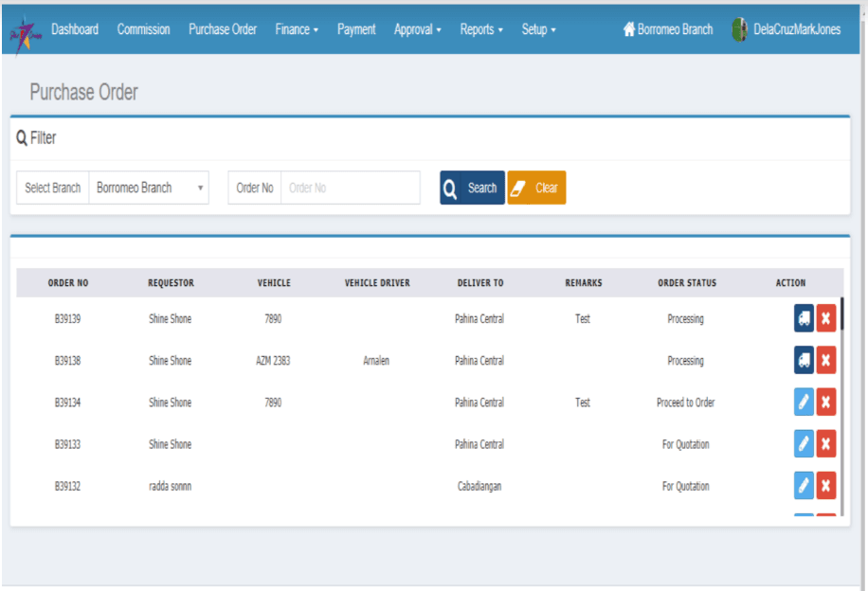Click the home icon beside Borromeo Branch
This screenshot has width=868, height=591.
[x=629, y=28]
